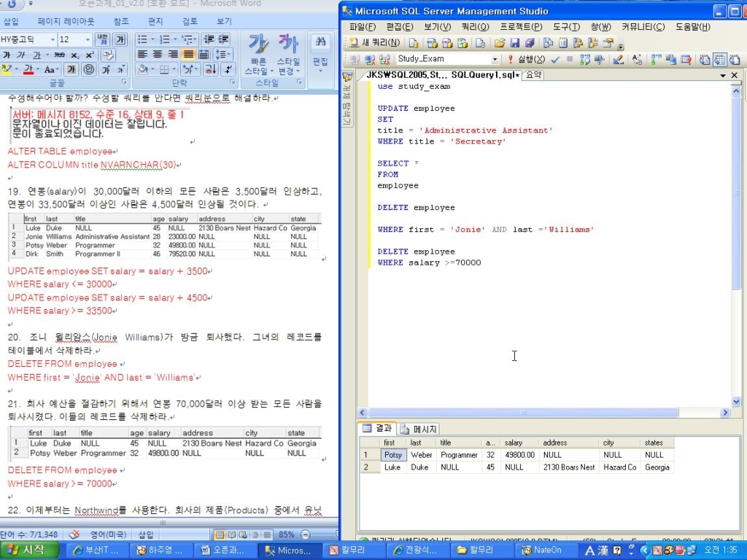Open 쿼리(Q) menu in SSMS
Image resolution: width=747 pixels, height=560 pixels.
click(475, 27)
